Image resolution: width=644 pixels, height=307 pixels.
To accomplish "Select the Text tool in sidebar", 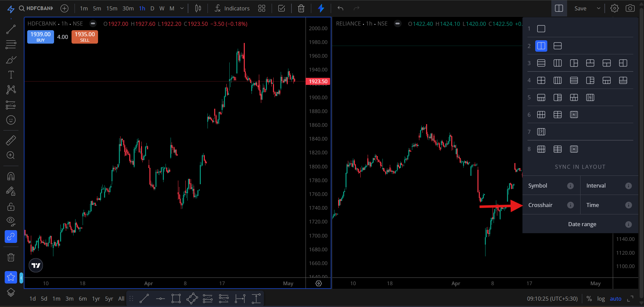I will [x=11, y=74].
